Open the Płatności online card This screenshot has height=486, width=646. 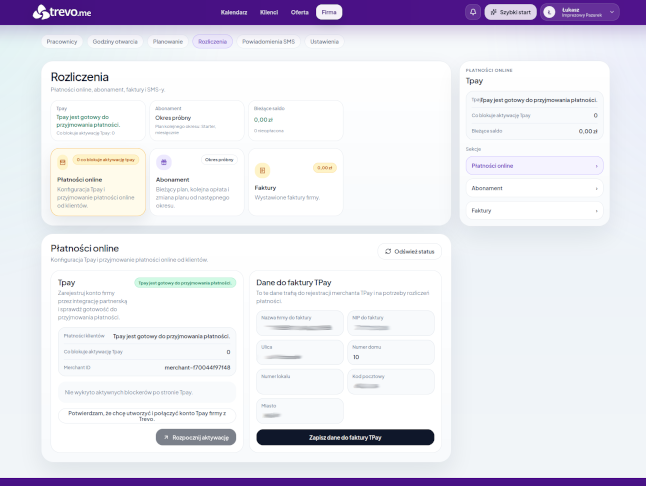click(x=98, y=182)
